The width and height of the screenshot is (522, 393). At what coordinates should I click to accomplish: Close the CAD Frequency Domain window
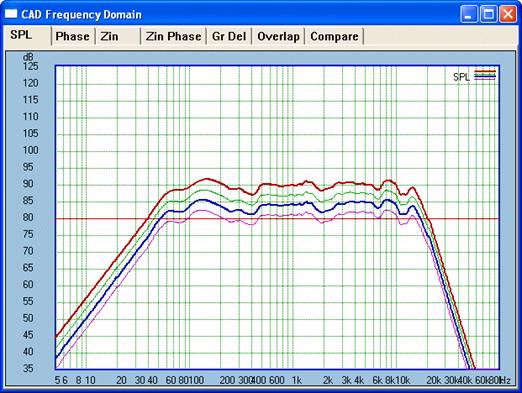tap(508, 14)
